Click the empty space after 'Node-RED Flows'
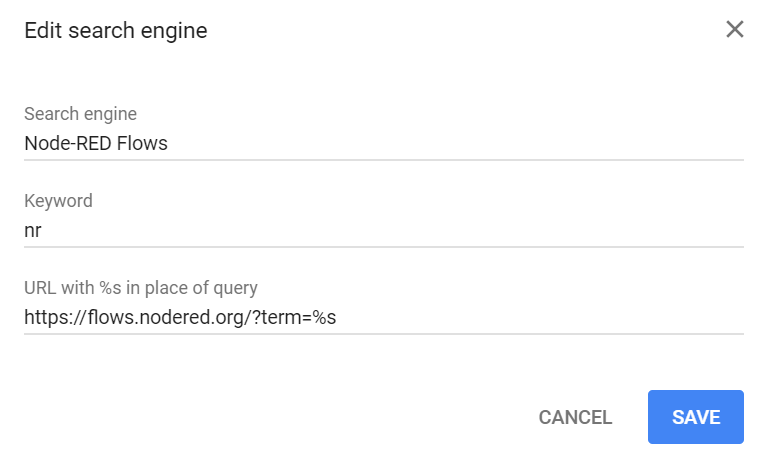 click(x=450, y=143)
